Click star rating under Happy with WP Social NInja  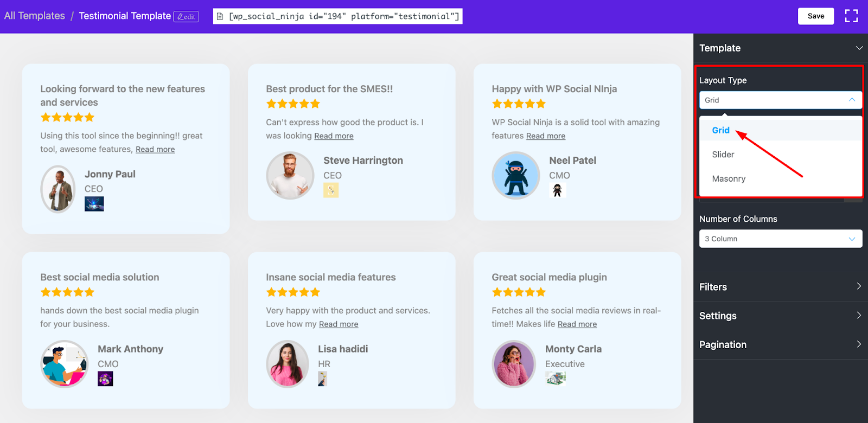point(519,104)
